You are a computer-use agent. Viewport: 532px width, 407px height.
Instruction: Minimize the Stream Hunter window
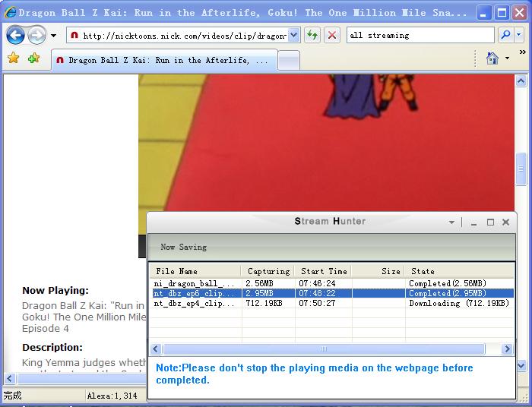(473, 222)
